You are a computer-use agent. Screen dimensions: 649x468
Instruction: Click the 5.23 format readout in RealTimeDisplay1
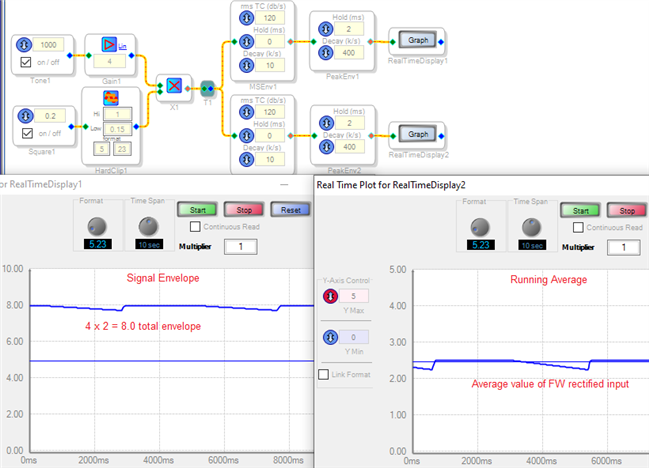coord(98,244)
